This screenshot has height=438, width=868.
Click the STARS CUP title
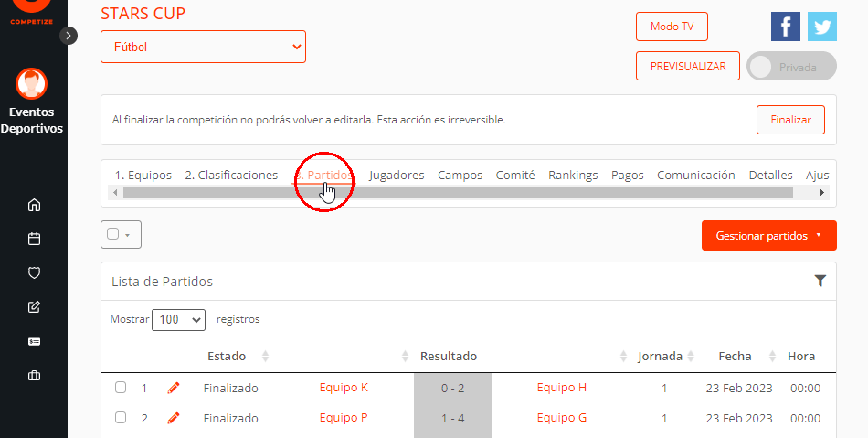pos(143,14)
